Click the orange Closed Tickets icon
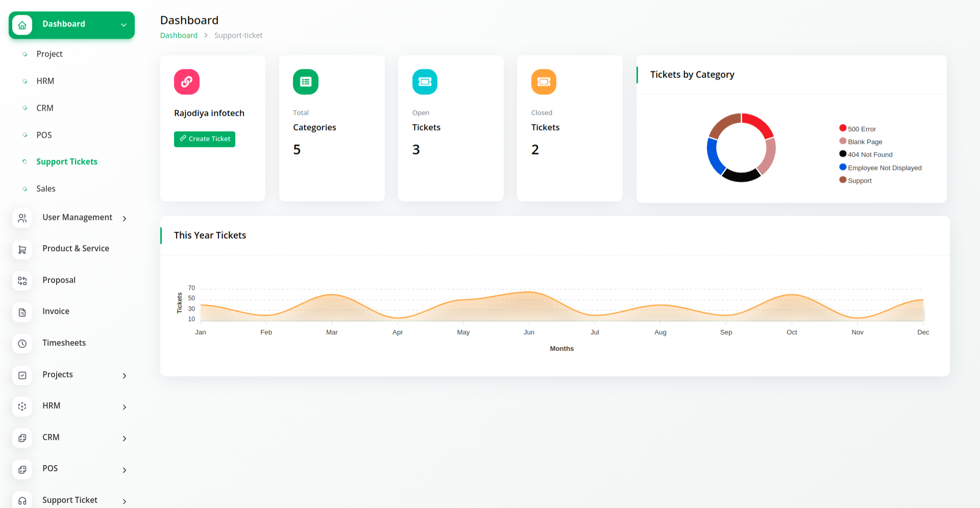Image resolution: width=980 pixels, height=508 pixels. pos(544,82)
